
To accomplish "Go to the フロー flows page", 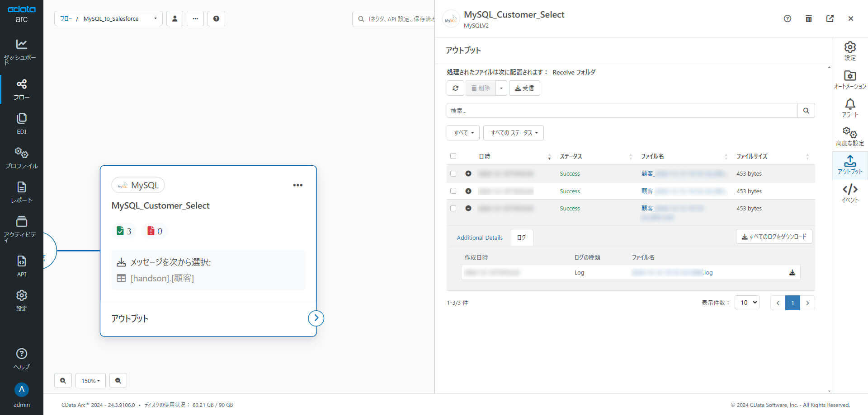I will tap(21, 89).
